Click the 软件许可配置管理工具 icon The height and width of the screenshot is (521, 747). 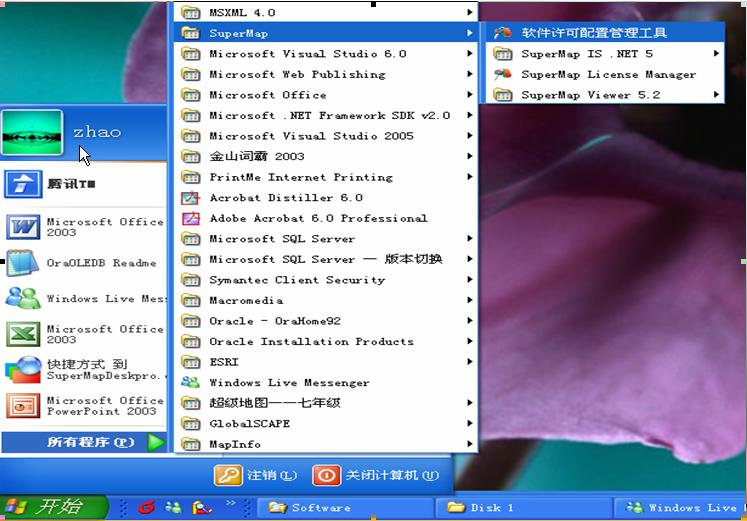tap(502, 33)
